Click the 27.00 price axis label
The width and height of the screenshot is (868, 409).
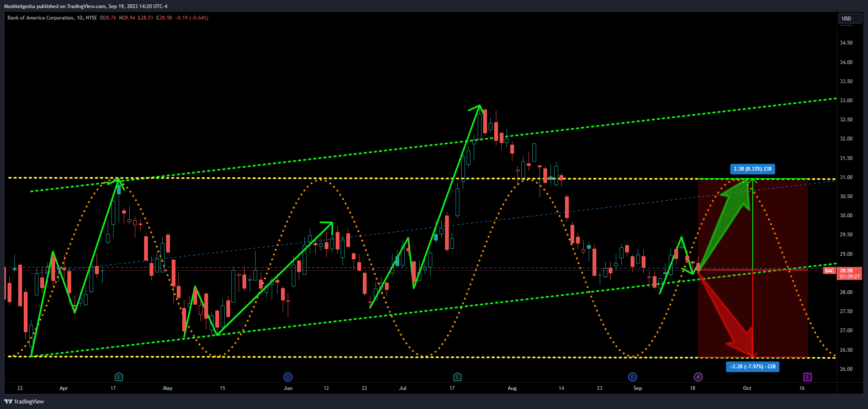[846, 331]
